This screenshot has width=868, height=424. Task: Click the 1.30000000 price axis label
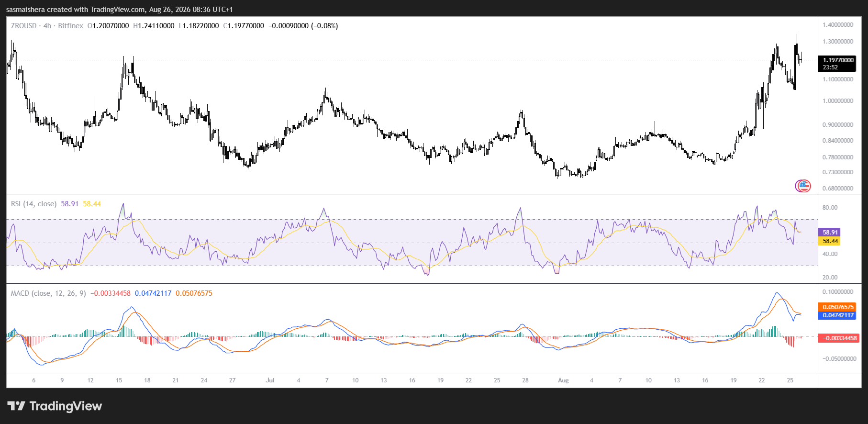pos(838,42)
